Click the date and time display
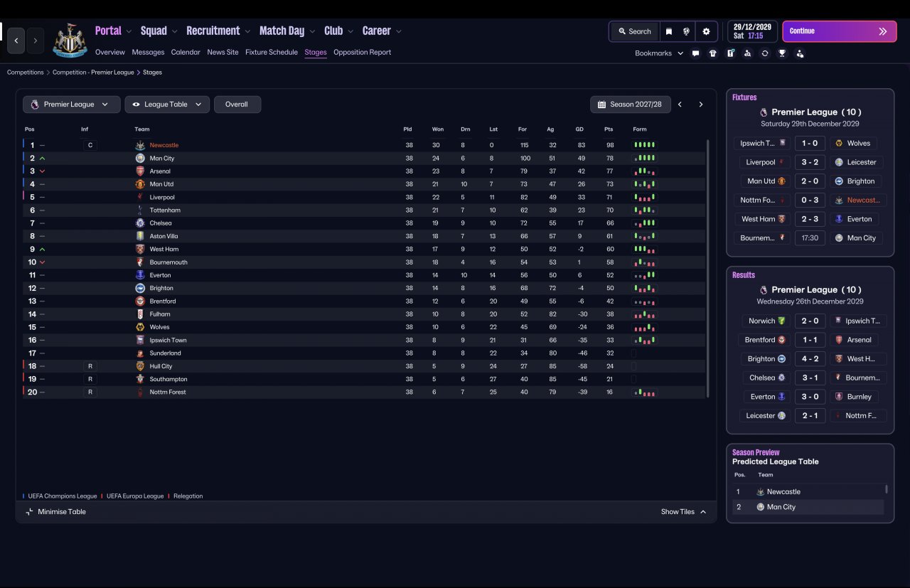Image resolution: width=910 pixels, height=588 pixels. pyautogui.click(x=752, y=31)
